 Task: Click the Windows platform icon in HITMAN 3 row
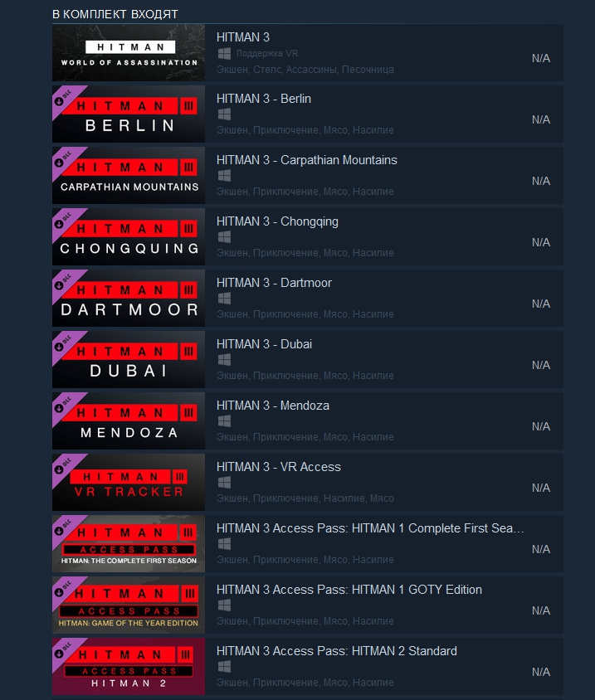pyautogui.click(x=224, y=53)
